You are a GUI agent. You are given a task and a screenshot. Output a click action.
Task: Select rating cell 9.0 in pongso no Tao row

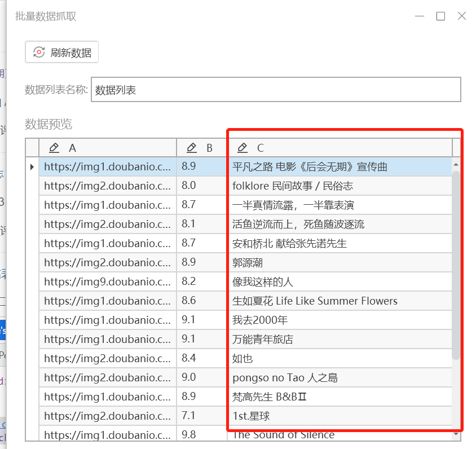coord(201,378)
